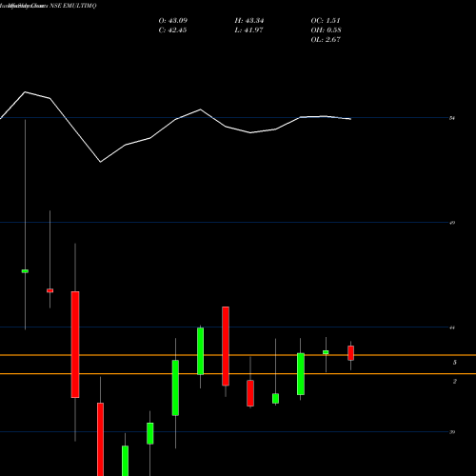Screen dimensions: 476x476
Task: Click the label 5 beside the orange line
Action: click(x=455, y=363)
